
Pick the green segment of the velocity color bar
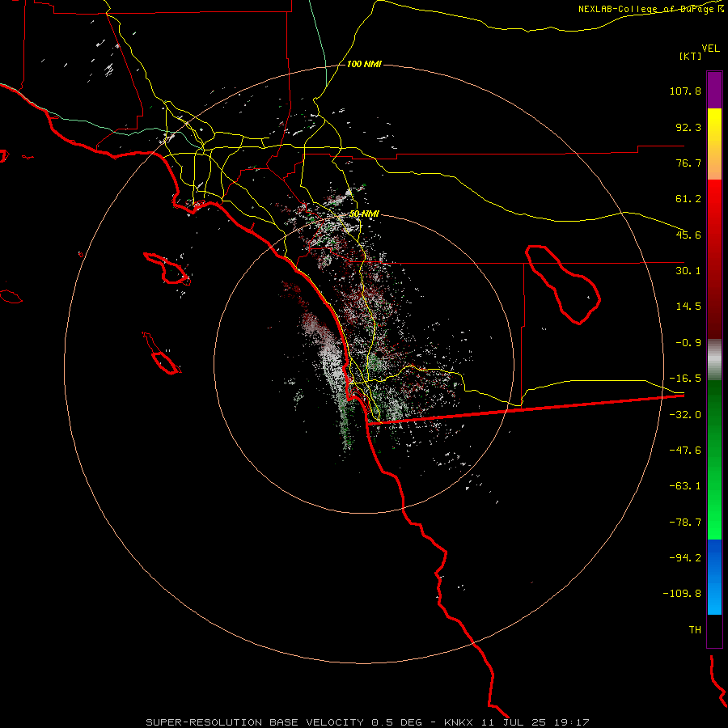[x=714, y=459]
